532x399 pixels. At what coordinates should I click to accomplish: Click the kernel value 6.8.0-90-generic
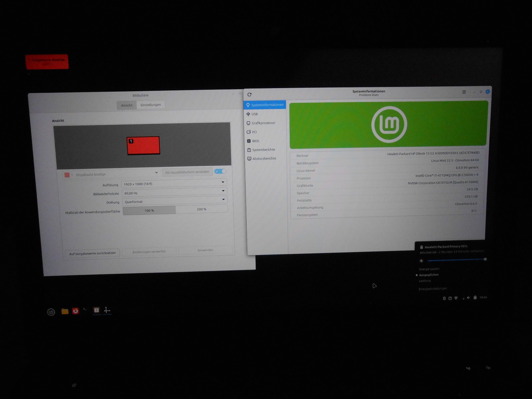[467, 168]
